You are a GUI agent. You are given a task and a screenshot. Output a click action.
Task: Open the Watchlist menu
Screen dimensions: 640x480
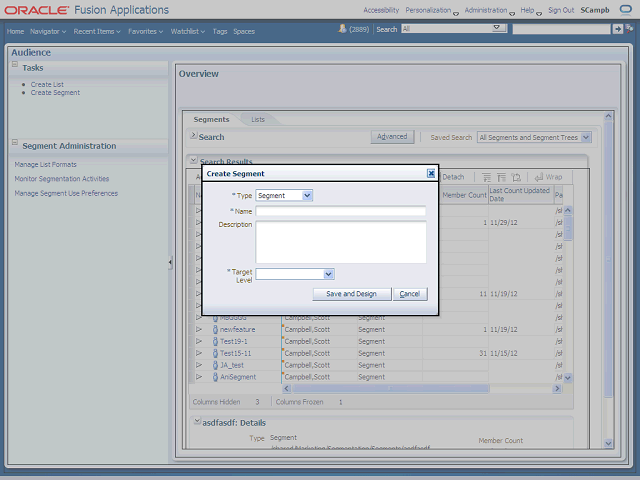[188, 31]
